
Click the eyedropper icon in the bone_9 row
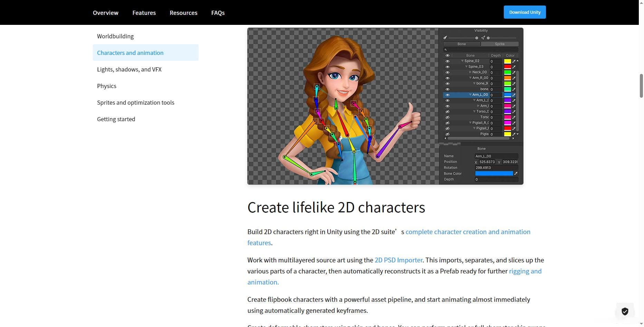[514, 84]
